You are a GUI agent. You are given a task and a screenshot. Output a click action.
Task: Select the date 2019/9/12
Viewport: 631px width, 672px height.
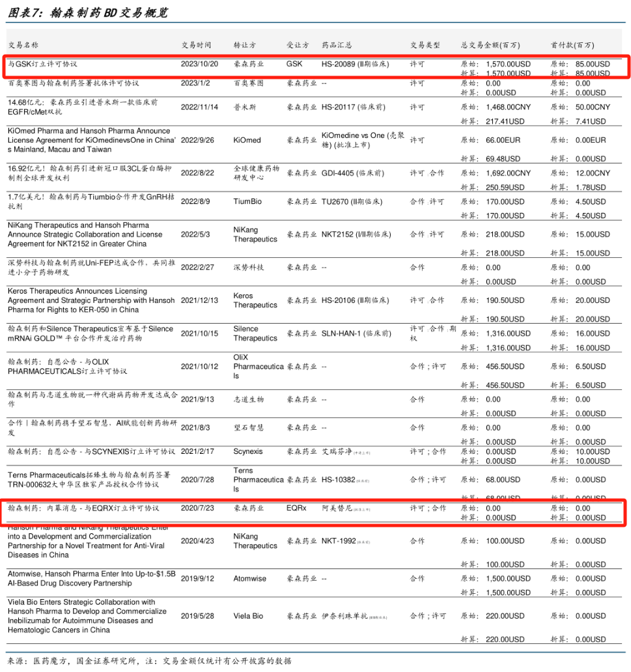click(x=197, y=579)
